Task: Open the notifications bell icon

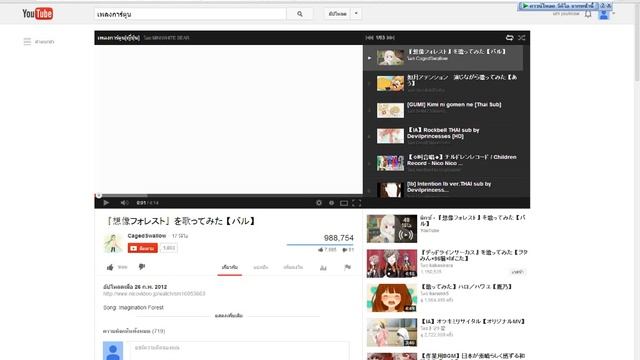Action: [x=588, y=14]
